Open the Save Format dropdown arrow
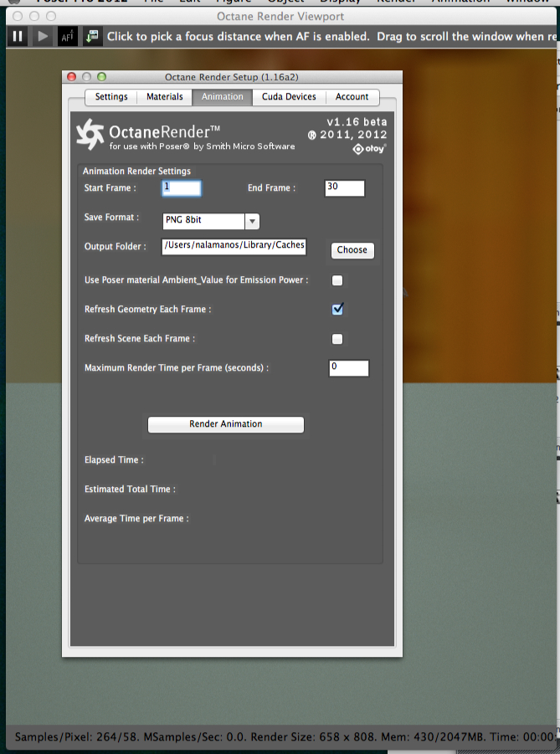This screenshot has width=560, height=754. click(x=252, y=221)
